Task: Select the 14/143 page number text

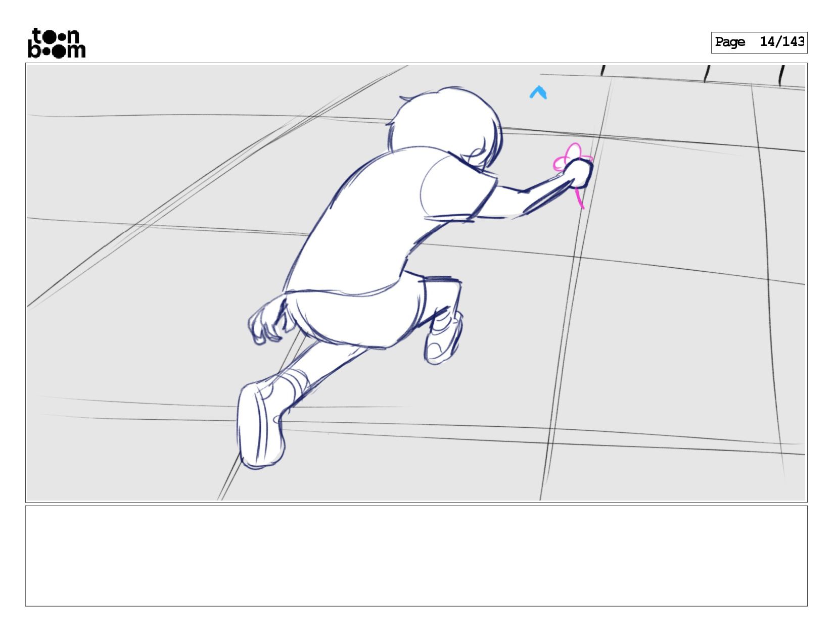Action: pos(782,42)
